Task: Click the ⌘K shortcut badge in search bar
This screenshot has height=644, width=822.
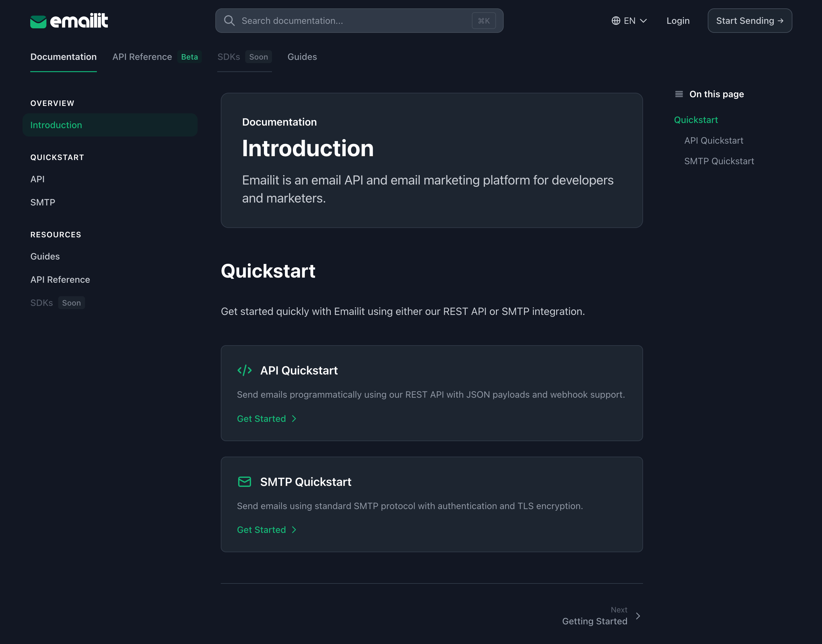Action: [483, 21]
